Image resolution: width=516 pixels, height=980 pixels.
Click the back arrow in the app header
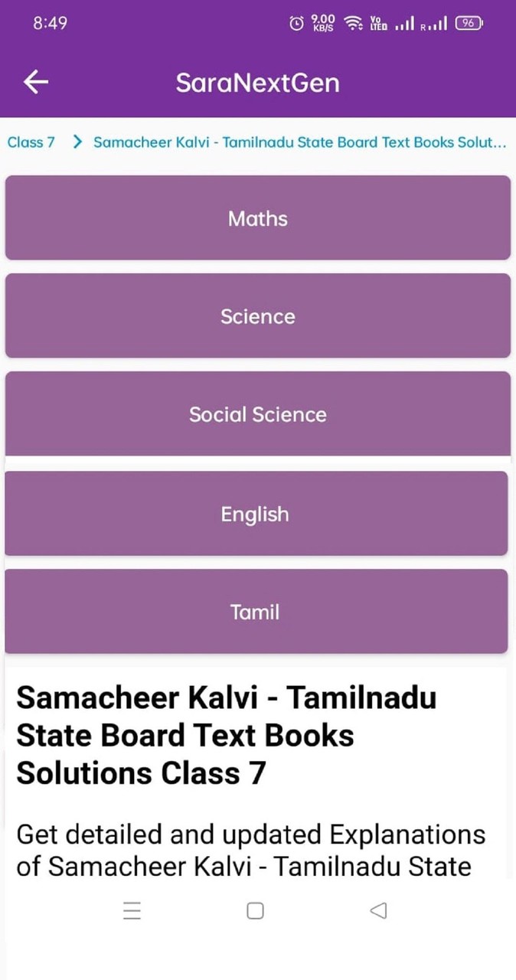35,81
